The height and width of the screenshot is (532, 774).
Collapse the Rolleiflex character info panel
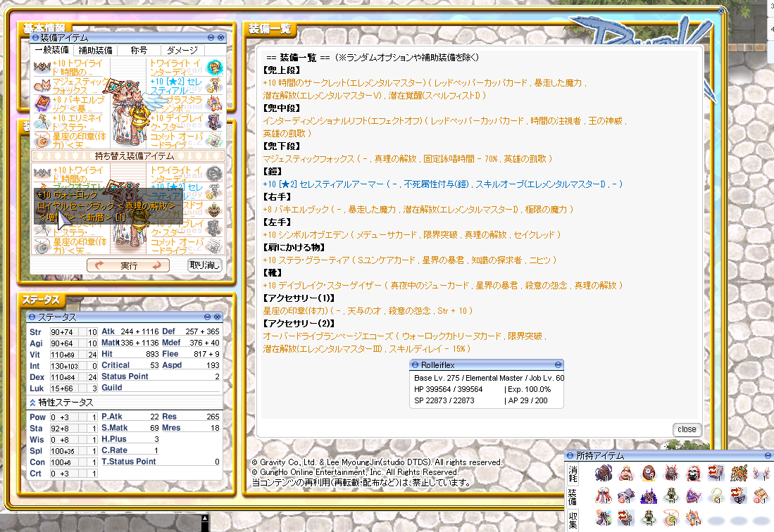coord(558,365)
